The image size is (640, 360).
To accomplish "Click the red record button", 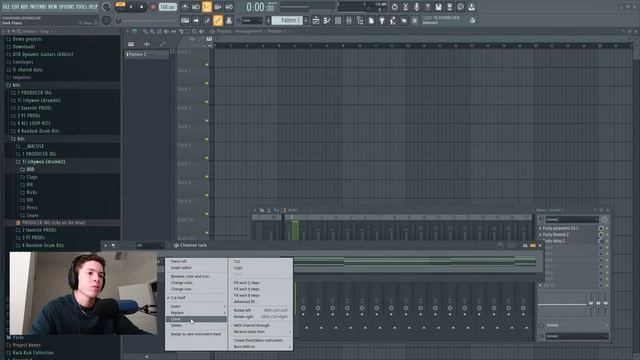I will 153,7.
